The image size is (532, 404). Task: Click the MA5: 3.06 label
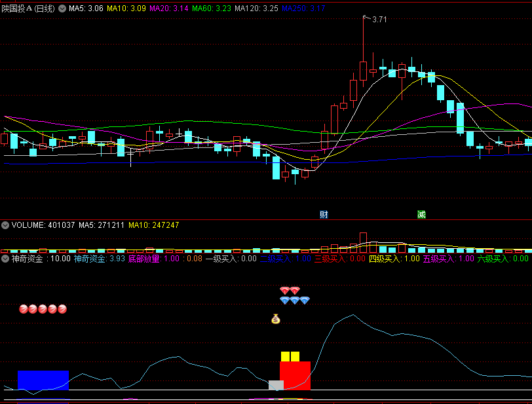[86, 9]
